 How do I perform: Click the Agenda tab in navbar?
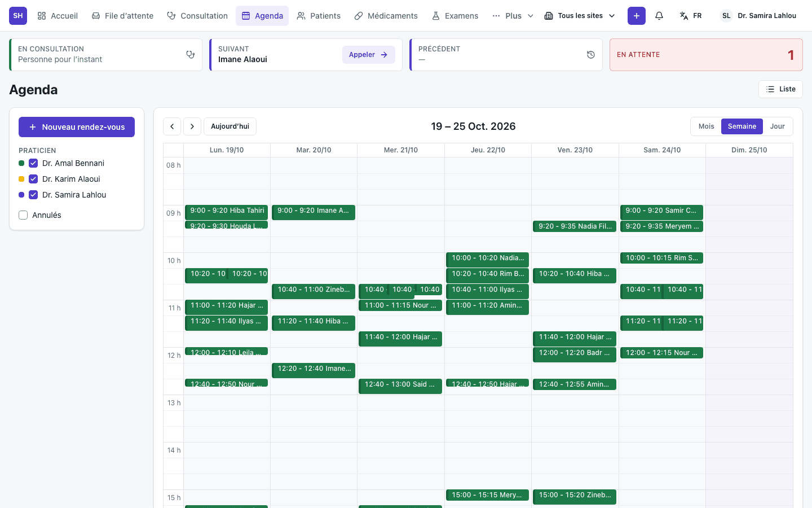(262, 16)
